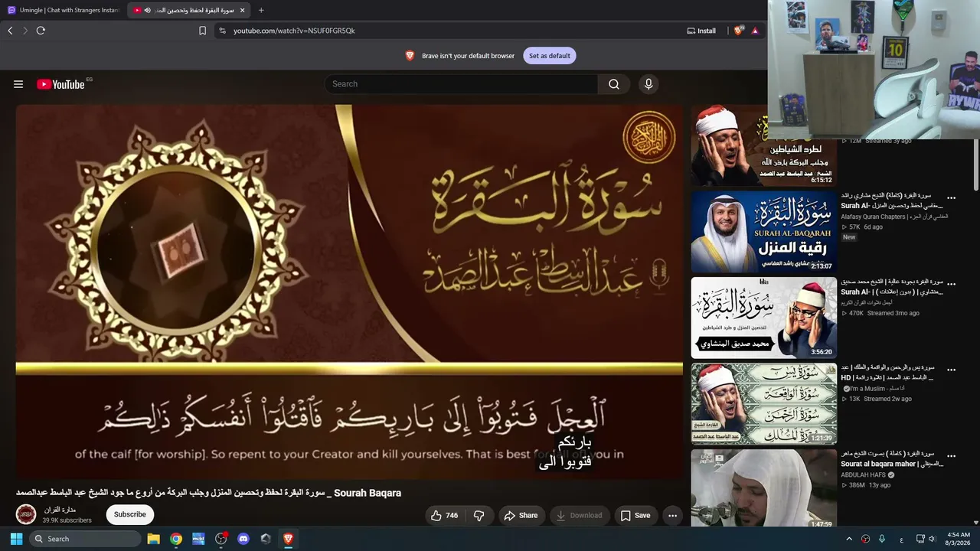The height and width of the screenshot is (551, 980).
Task: Open File Explorer from the taskbar
Action: tap(153, 539)
